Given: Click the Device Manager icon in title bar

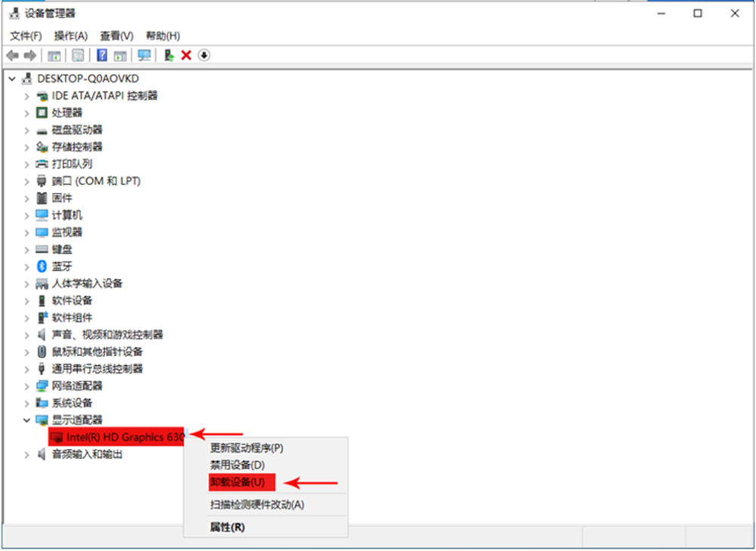Looking at the screenshot, I should (14, 14).
